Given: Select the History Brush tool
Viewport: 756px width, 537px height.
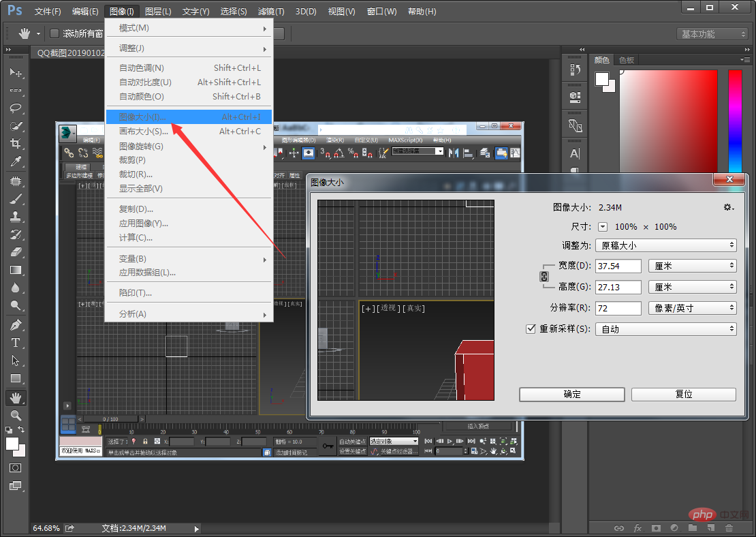Looking at the screenshot, I should tap(16, 234).
